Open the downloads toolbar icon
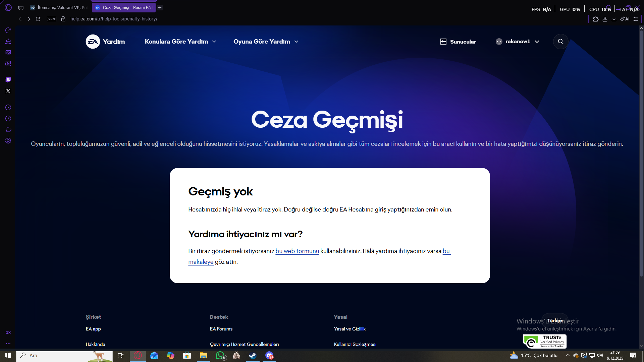 click(614, 19)
